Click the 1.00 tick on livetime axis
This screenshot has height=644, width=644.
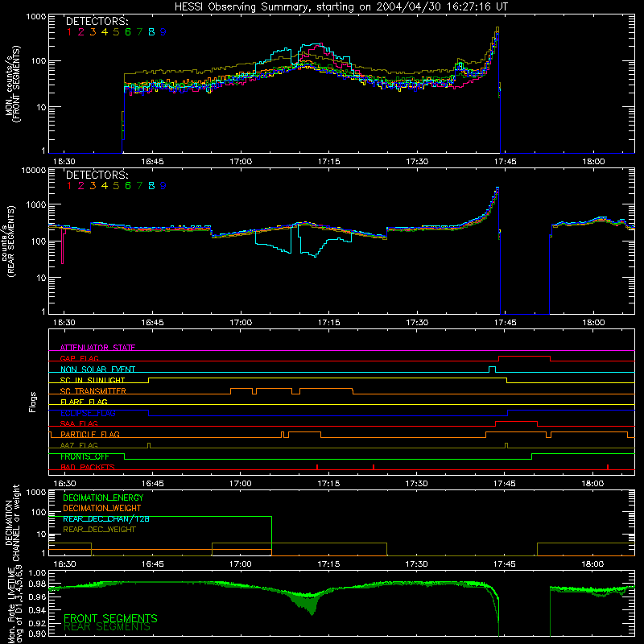38,572
